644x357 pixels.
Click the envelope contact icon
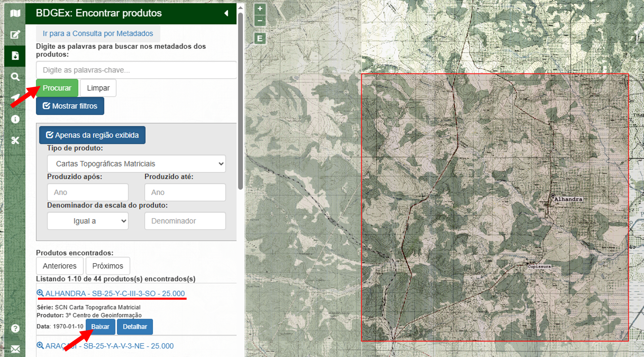[x=15, y=349]
